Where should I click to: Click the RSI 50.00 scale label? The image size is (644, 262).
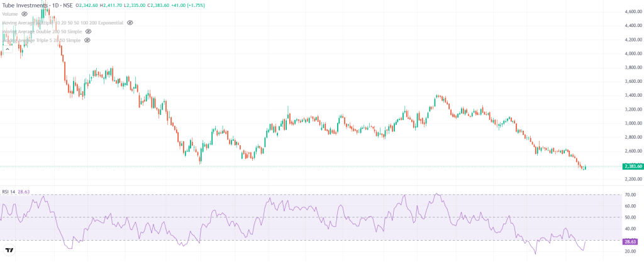pyautogui.click(x=630, y=217)
